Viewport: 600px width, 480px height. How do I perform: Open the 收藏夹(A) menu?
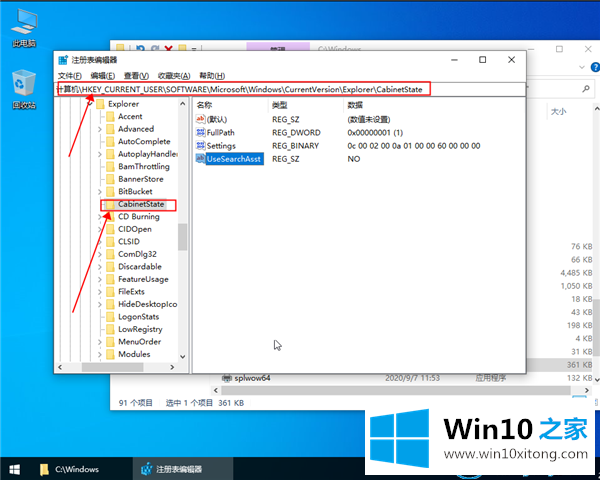pos(174,76)
